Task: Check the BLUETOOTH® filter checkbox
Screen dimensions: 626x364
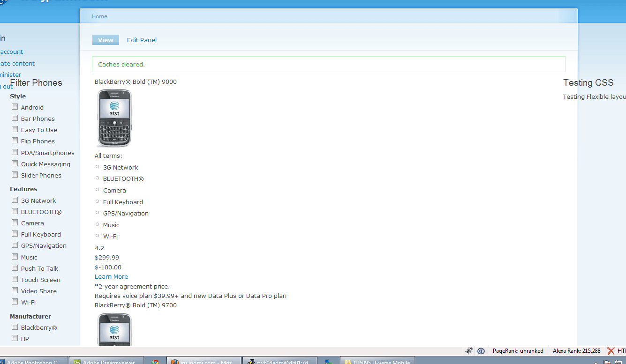Action: (x=15, y=211)
